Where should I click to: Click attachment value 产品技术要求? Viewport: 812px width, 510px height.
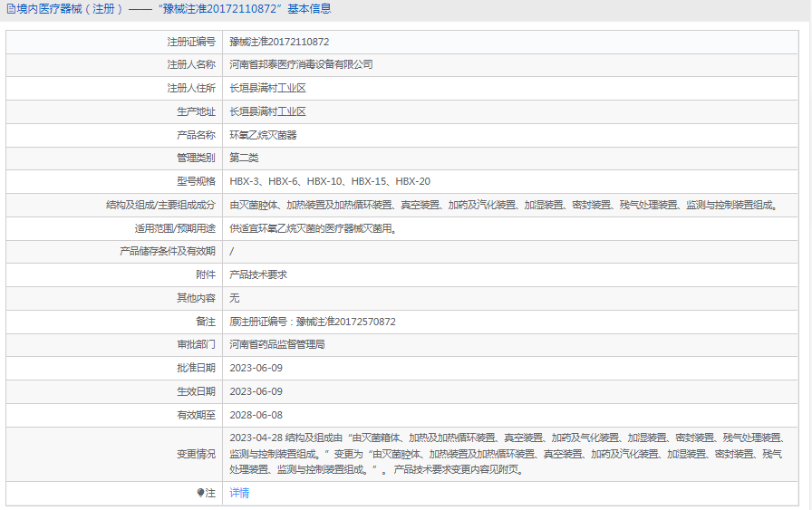coord(258,274)
